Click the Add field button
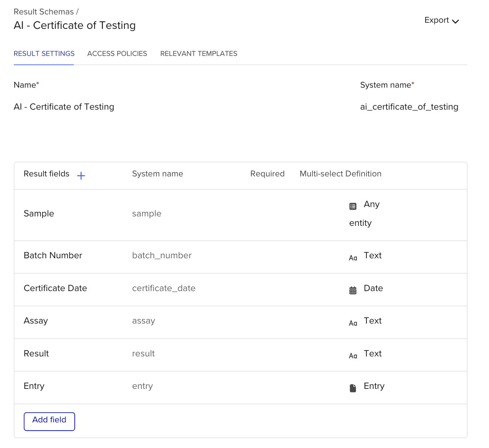The height and width of the screenshot is (448, 489). point(49,421)
